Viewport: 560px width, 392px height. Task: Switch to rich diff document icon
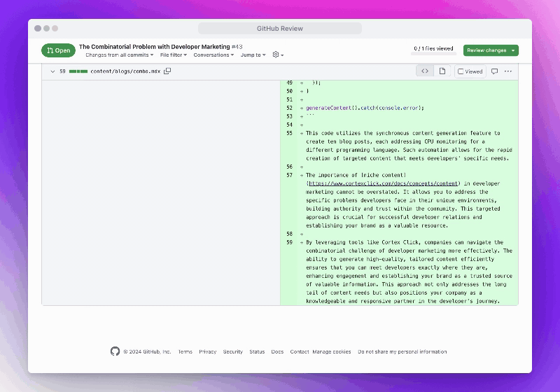pos(442,71)
